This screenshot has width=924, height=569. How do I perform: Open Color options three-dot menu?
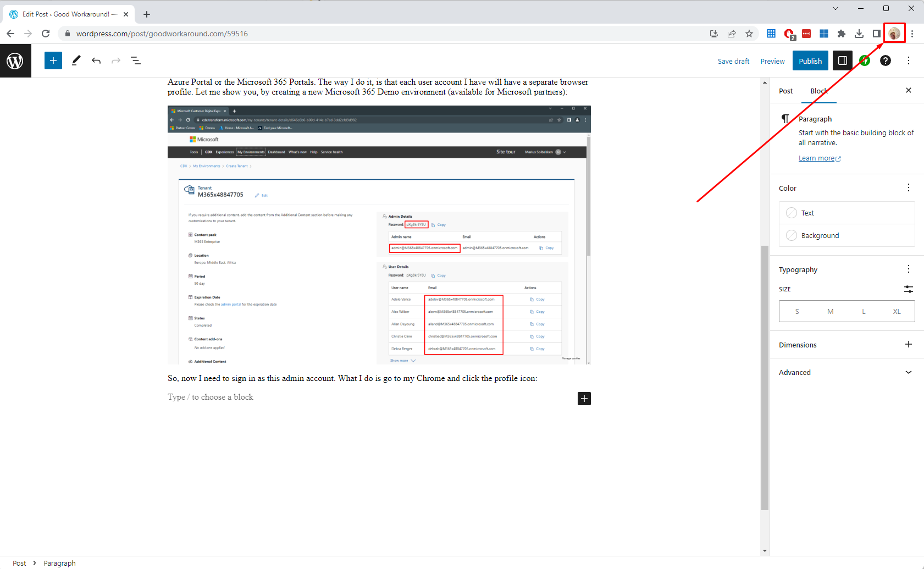pyautogui.click(x=908, y=188)
